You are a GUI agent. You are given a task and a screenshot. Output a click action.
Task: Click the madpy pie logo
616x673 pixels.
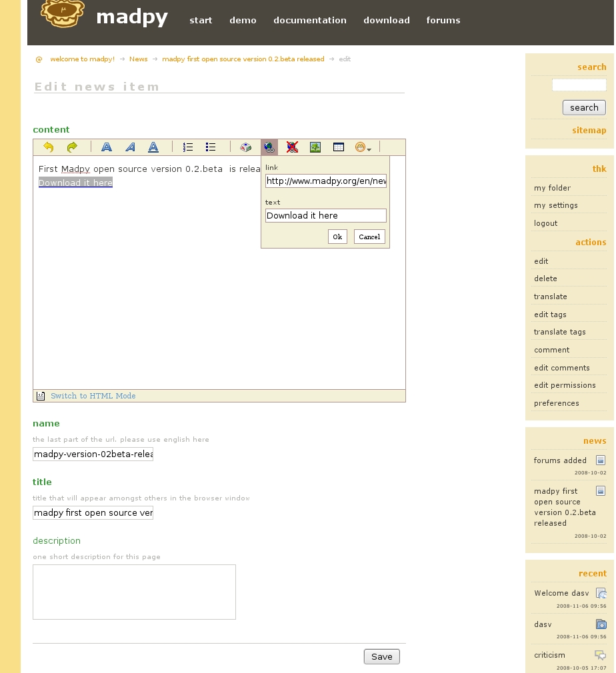click(63, 13)
